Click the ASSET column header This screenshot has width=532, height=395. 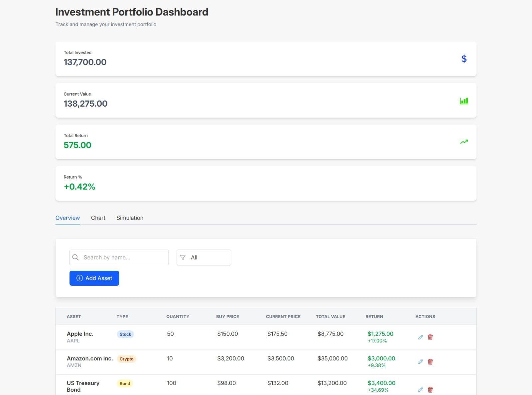[x=74, y=317]
